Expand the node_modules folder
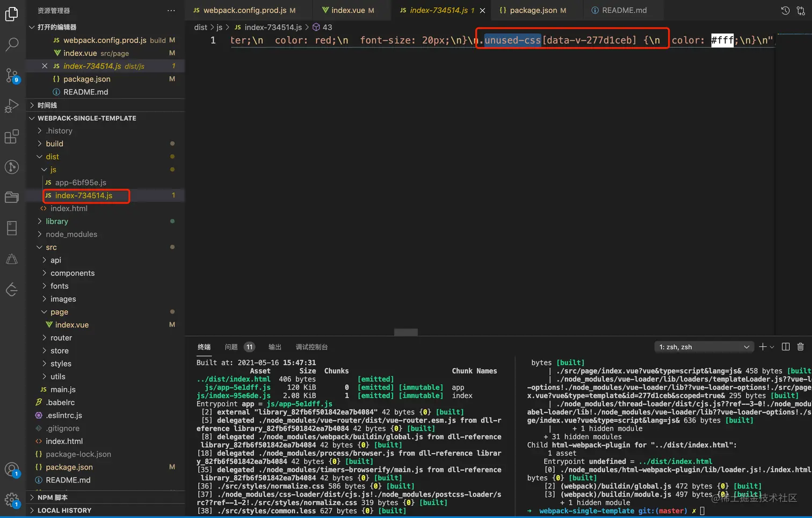The width and height of the screenshot is (812, 518). 106,234
